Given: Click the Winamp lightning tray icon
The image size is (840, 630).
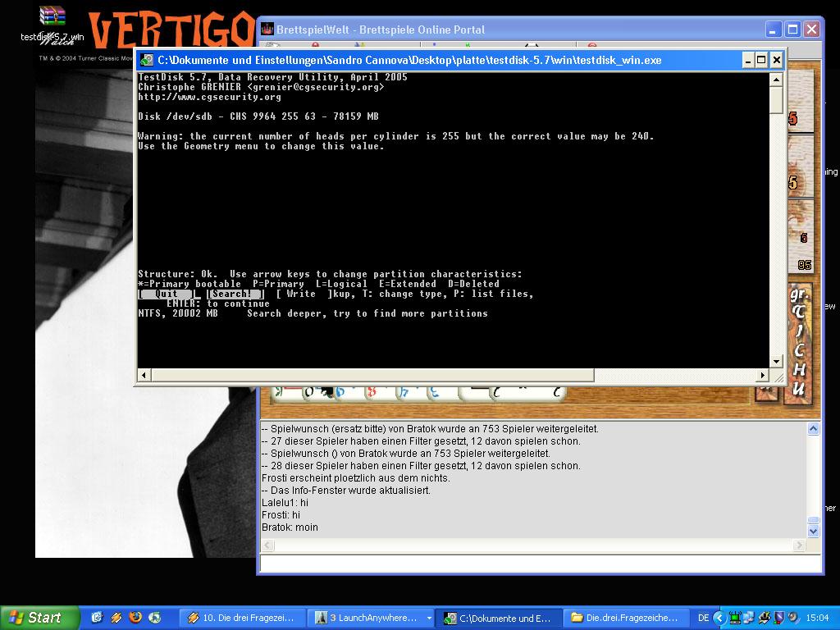Looking at the screenshot, I should point(765,618).
